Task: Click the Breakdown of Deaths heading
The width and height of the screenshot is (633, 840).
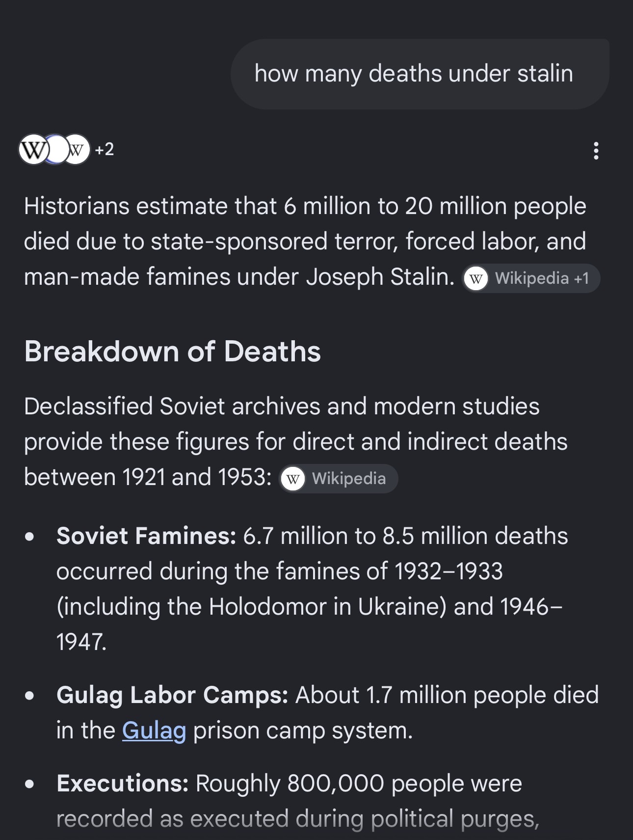Action: pyautogui.click(x=173, y=352)
